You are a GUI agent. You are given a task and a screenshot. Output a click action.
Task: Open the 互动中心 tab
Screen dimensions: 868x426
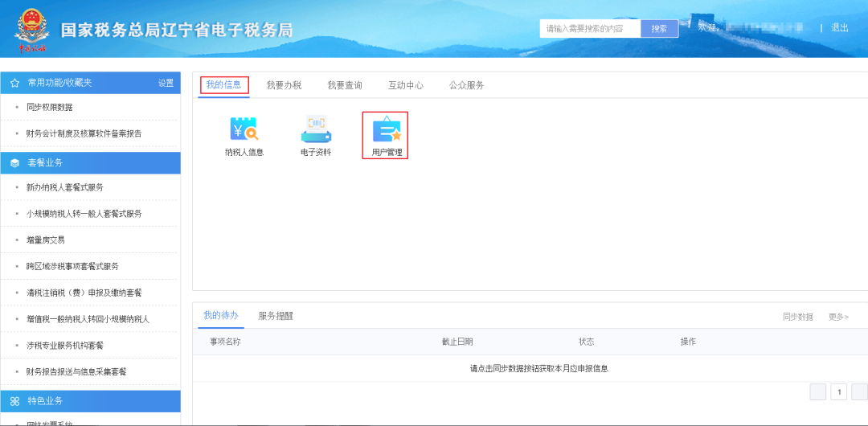tap(406, 85)
